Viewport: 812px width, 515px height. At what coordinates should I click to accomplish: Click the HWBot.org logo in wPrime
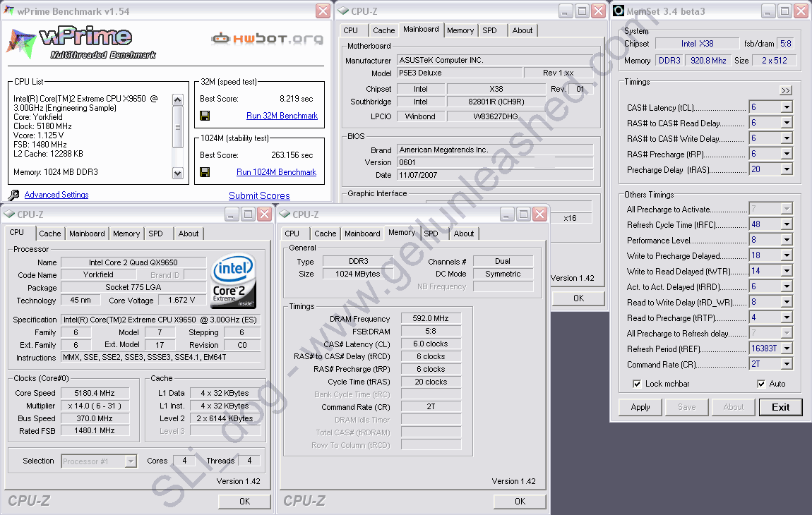[x=267, y=38]
